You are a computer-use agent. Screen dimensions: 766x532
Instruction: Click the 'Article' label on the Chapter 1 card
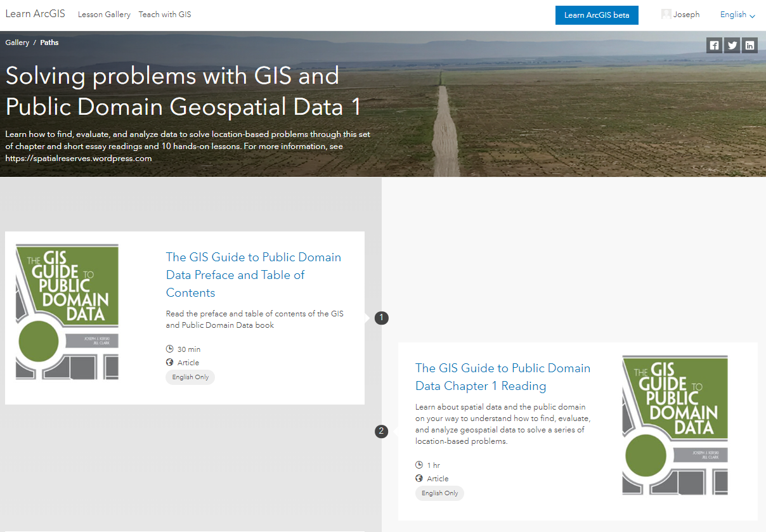438,479
